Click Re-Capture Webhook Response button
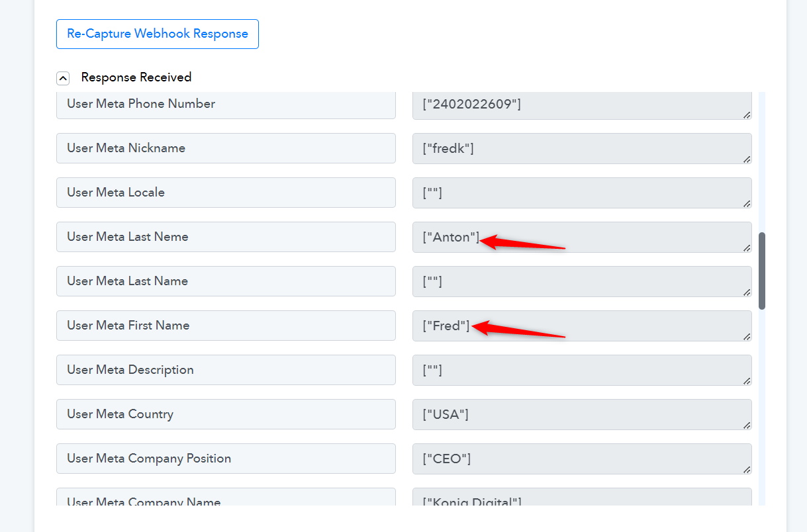Viewport: 807px width, 532px height. click(158, 34)
